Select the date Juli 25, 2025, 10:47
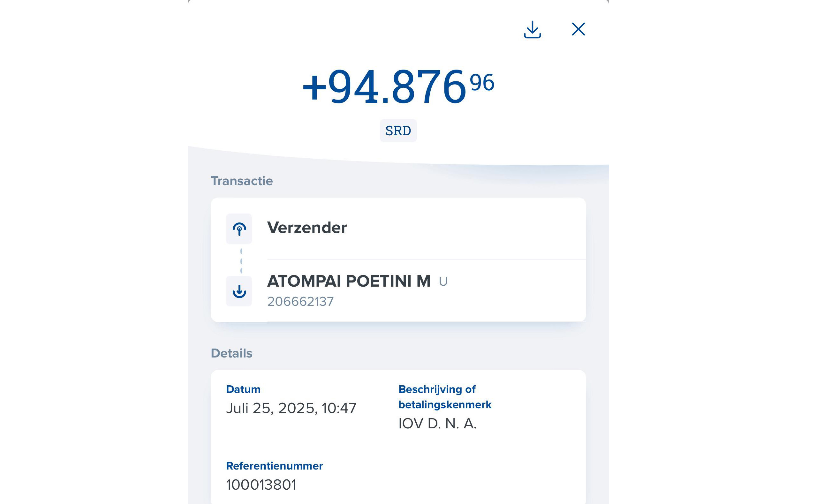Screen dimensions: 839x504 click(x=291, y=408)
